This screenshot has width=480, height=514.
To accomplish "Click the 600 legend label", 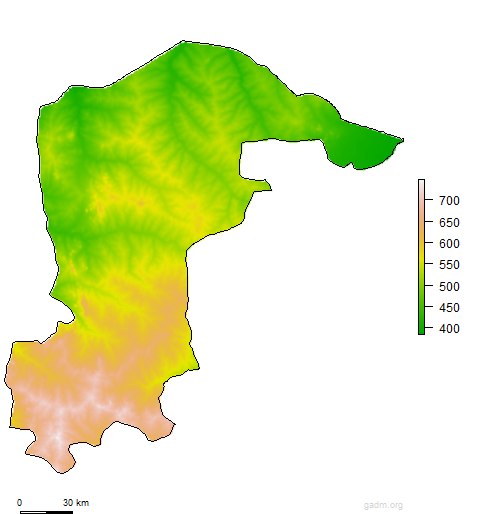I will click(449, 244).
